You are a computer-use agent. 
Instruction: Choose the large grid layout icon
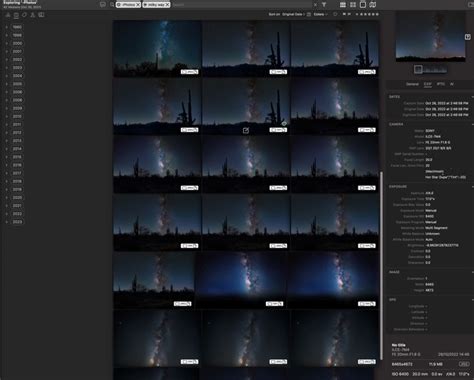click(x=353, y=5)
